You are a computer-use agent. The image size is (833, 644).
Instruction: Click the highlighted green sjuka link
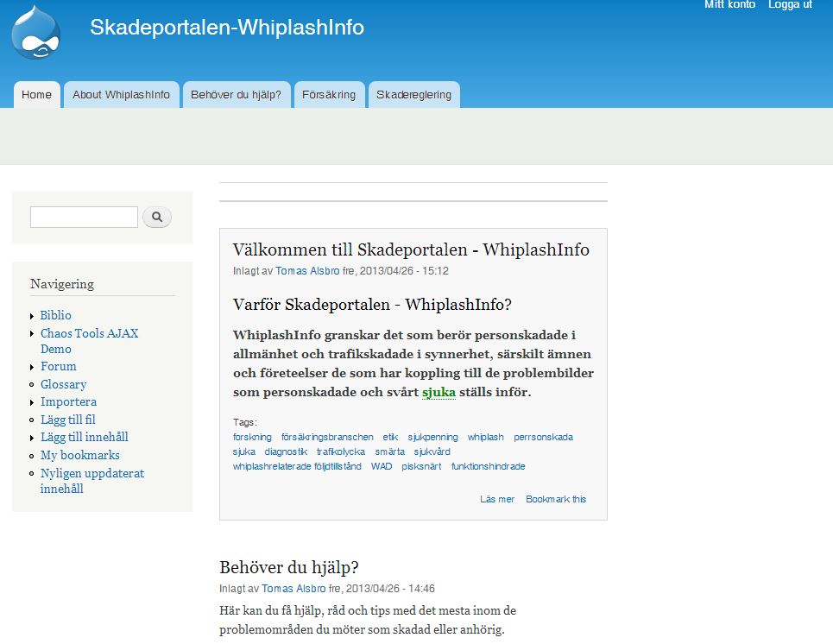click(439, 392)
